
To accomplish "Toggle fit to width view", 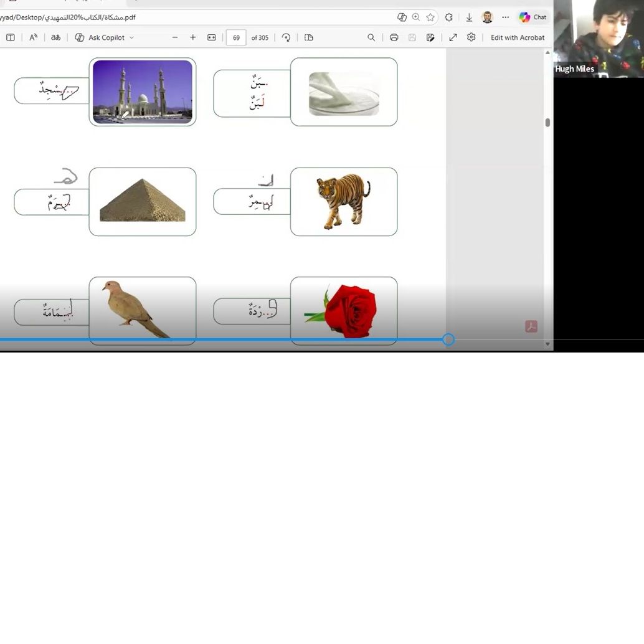I will 212,37.
